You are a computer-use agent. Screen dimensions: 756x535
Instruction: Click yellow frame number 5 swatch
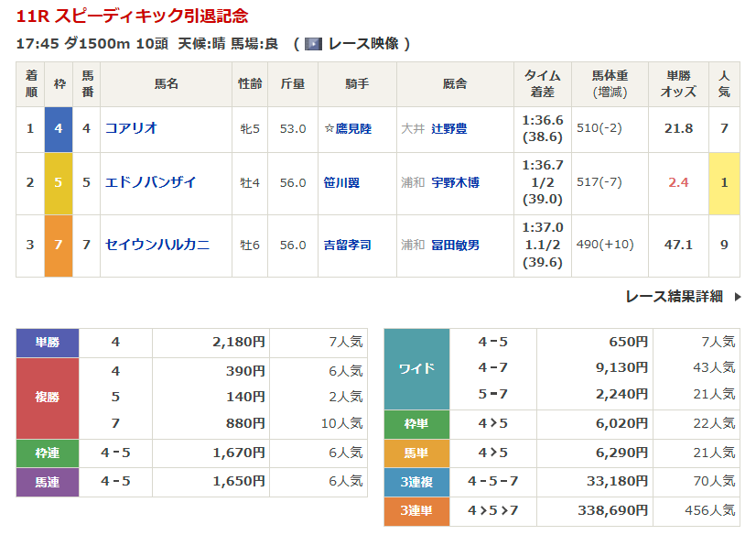(x=59, y=182)
